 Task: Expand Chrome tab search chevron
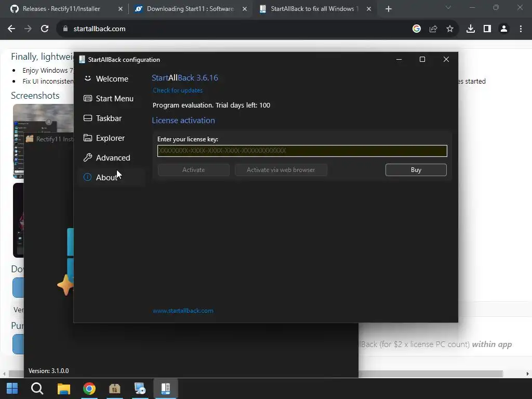[x=448, y=7]
